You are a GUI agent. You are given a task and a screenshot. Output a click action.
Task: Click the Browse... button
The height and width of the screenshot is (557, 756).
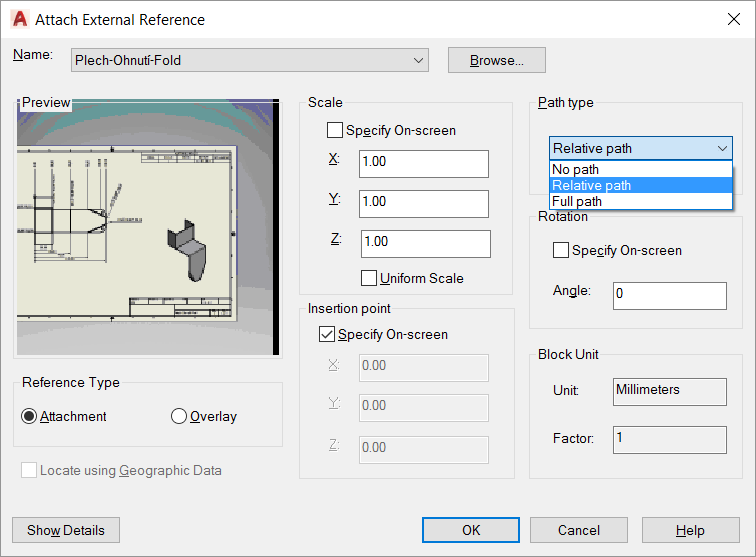[x=497, y=60]
